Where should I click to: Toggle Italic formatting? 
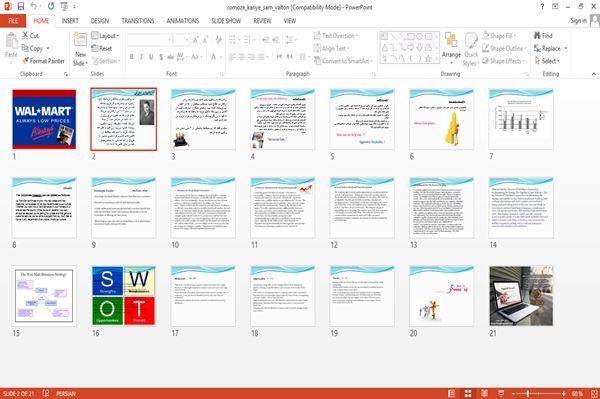click(141, 57)
